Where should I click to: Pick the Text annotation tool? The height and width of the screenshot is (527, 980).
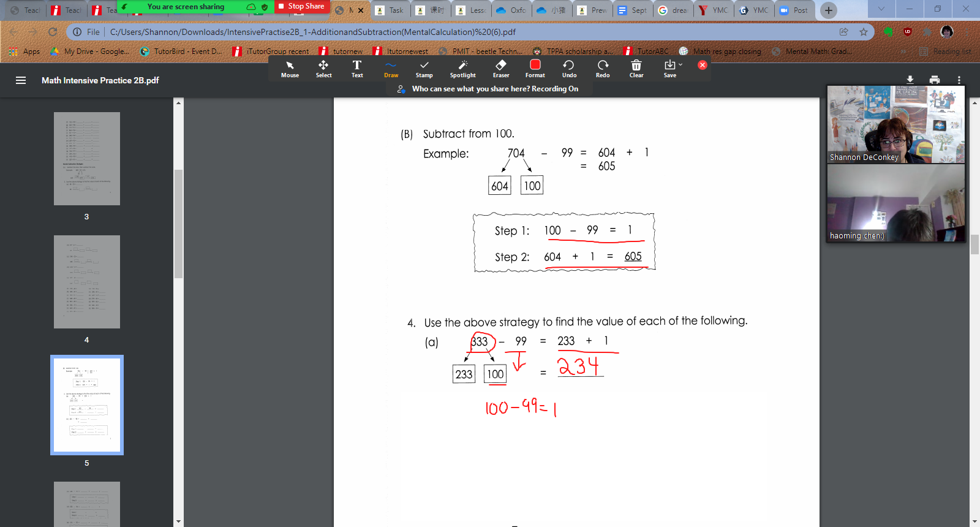(x=357, y=69)
